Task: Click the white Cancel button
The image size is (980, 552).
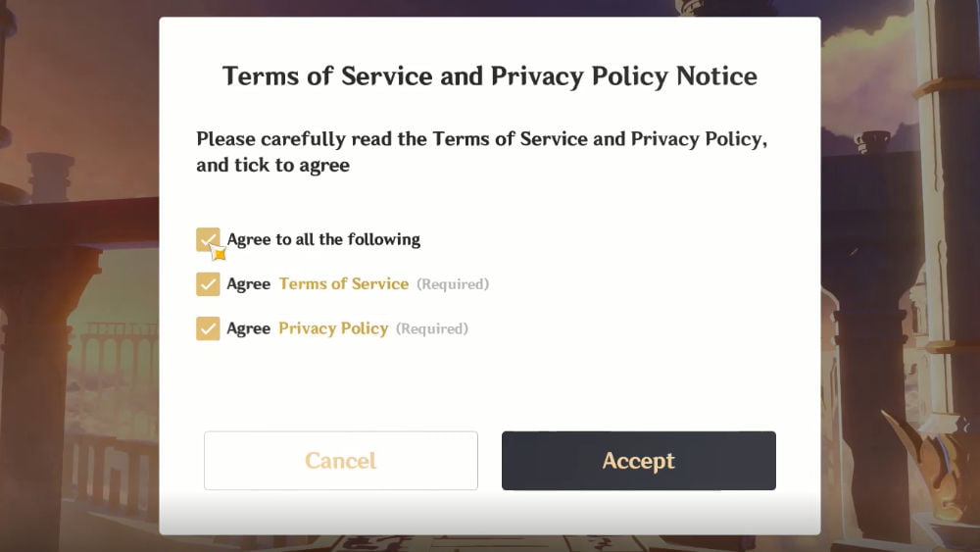Action: pos(340,461)
